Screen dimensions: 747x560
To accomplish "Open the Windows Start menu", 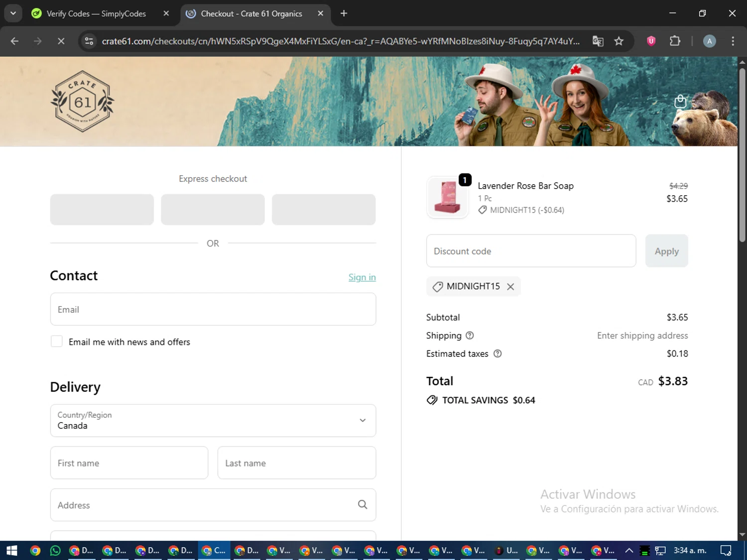I will tap(12, 551).
